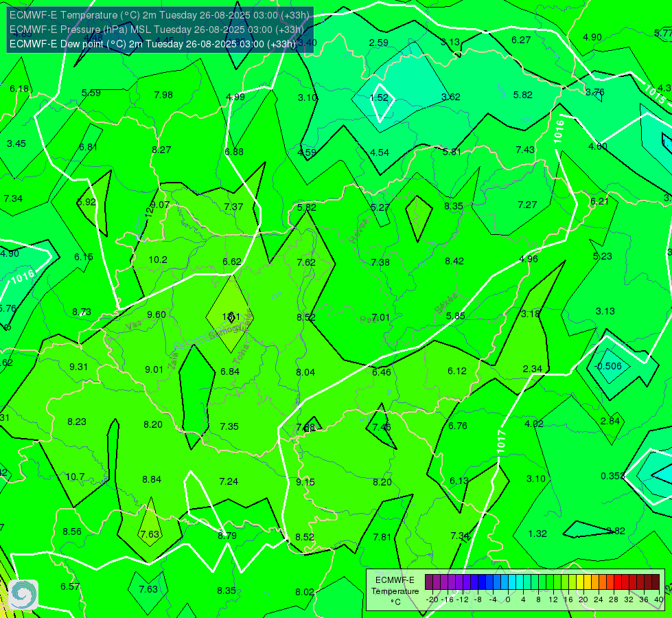The height and width of the screenshot is (618, 672).
Task: Click the 1017 isobar label
Action: [x=501, y=442]
